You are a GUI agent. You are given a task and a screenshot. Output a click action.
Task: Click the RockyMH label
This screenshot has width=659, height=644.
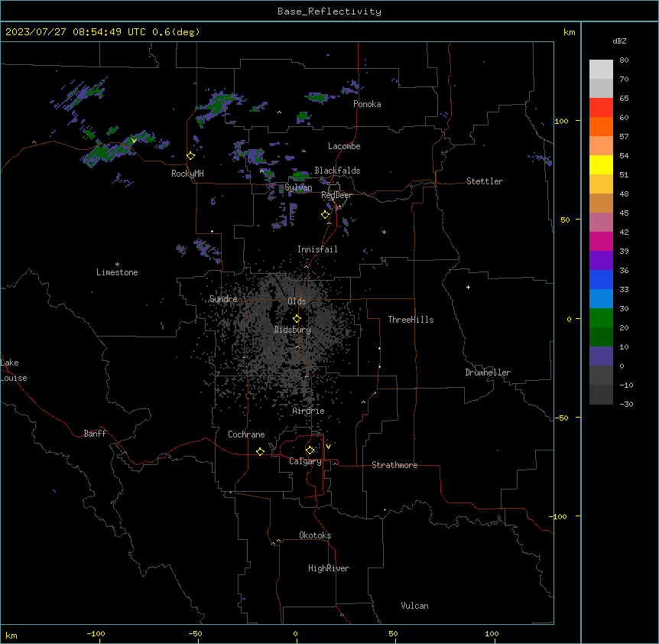[187, 174]
